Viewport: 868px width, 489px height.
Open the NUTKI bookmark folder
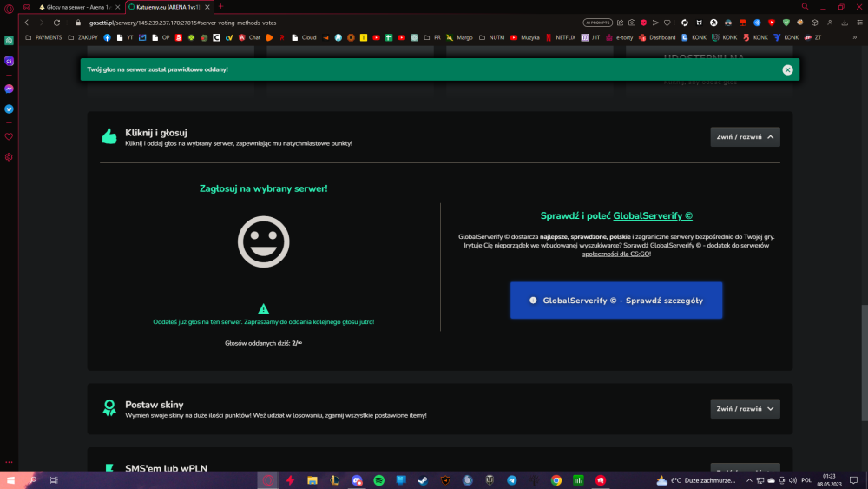click(491, 37)
